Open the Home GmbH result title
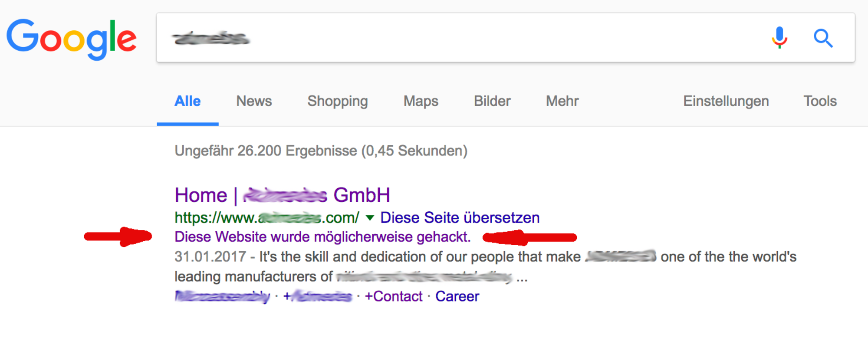 pos(283,195)
